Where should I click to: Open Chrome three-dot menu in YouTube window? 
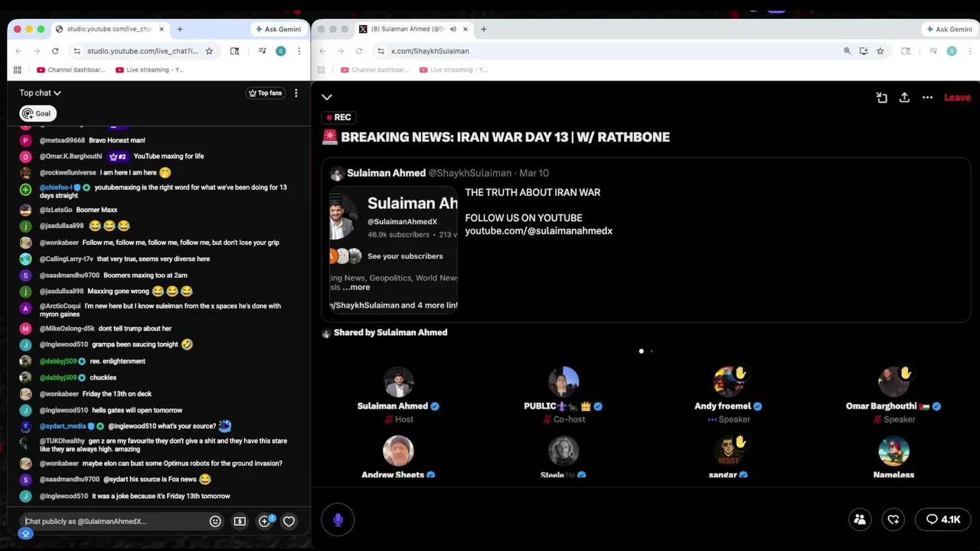point(299,51)
